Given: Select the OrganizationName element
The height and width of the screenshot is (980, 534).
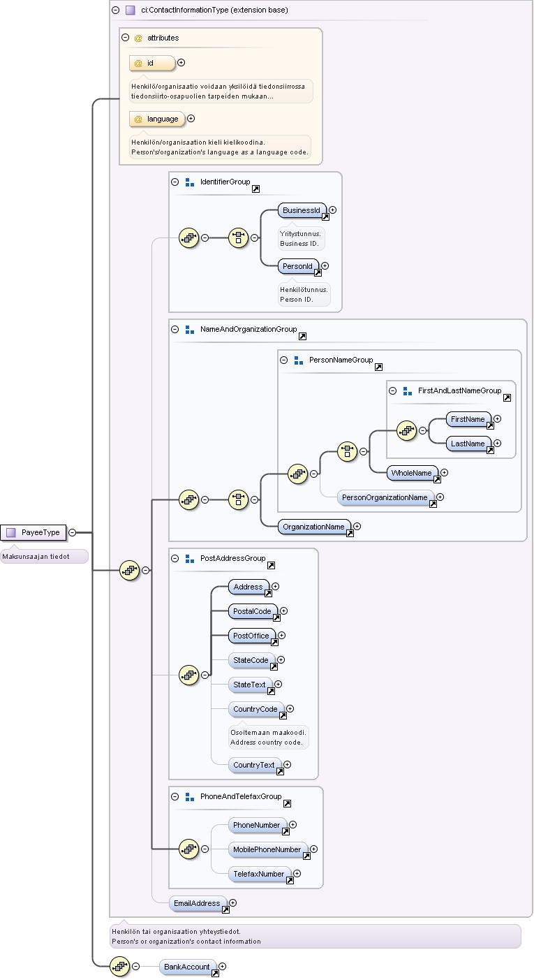Looking at the screenshot, I should pyautogui.click(x=315, y=527).
